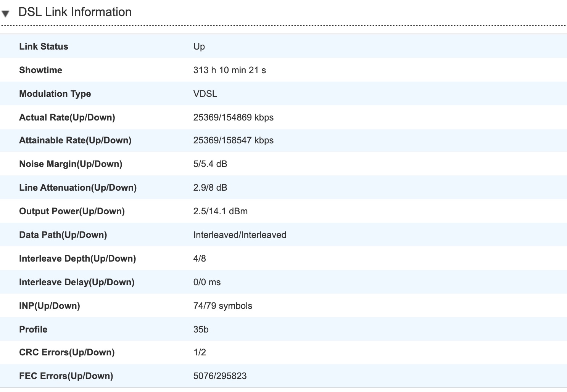Select the Attainable Rate value 25369/158547 kbps

pos(233,140)
